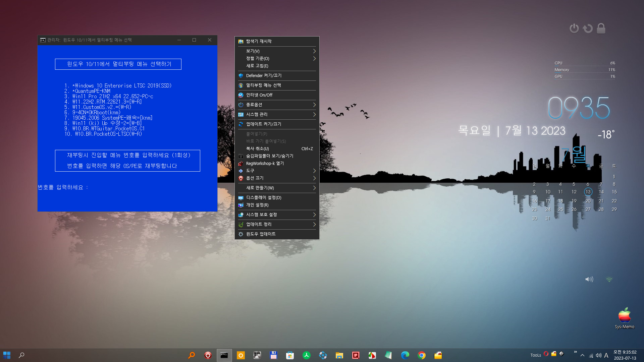Open the blue diamond-shaped app in taskbar

[x=323, y=355]
